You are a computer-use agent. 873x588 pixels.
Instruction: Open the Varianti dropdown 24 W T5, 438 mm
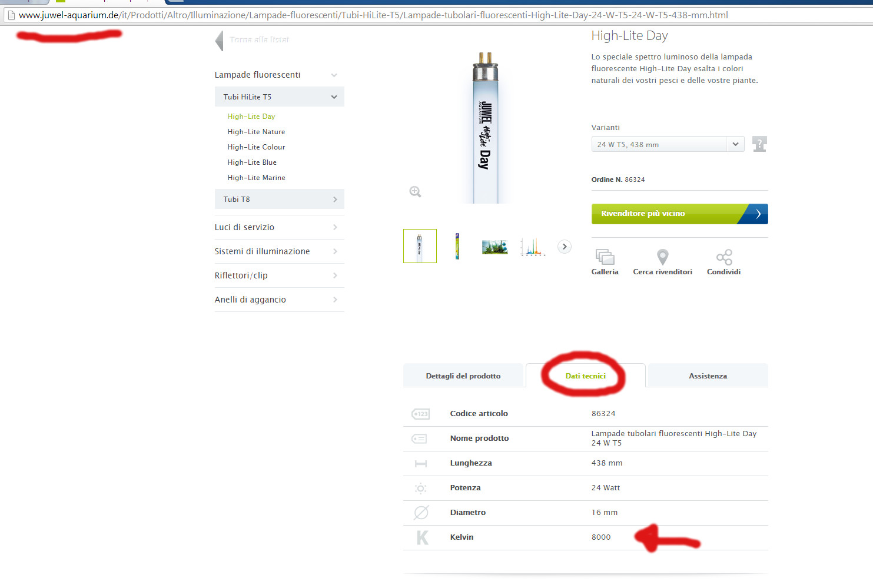(668, 144)
